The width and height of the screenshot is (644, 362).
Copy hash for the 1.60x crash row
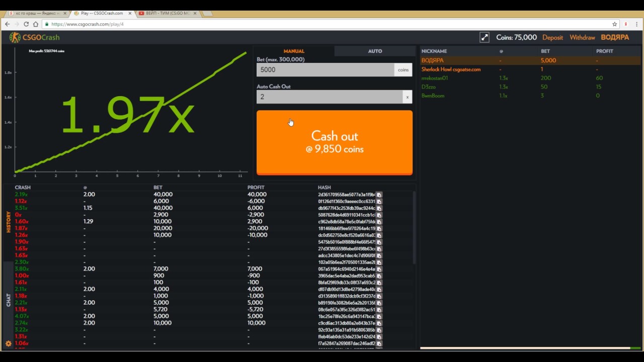pyautogui.click(x=379, y=222)
